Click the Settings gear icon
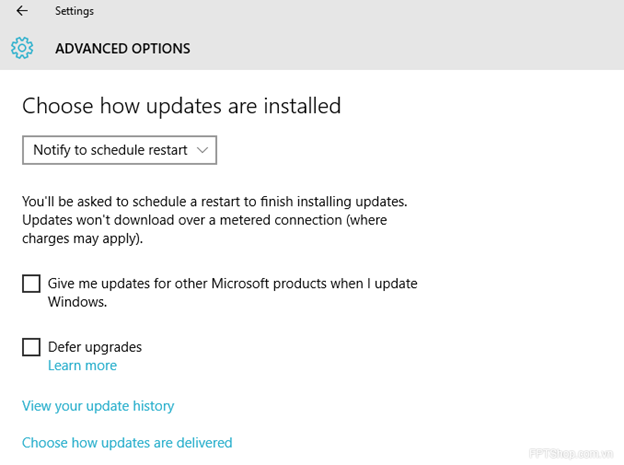The image size is (624, 465). point(22,48)
